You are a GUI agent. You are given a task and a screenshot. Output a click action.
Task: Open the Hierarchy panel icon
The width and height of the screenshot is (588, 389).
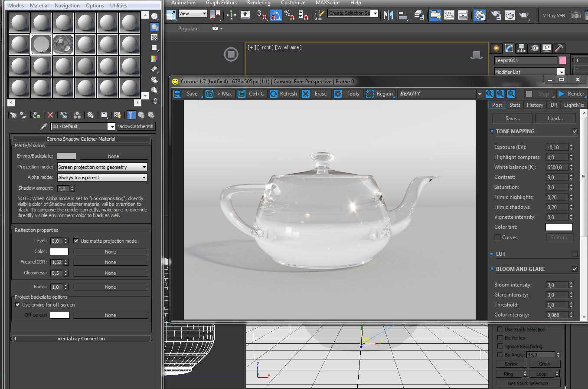click(x=522, y=48)
